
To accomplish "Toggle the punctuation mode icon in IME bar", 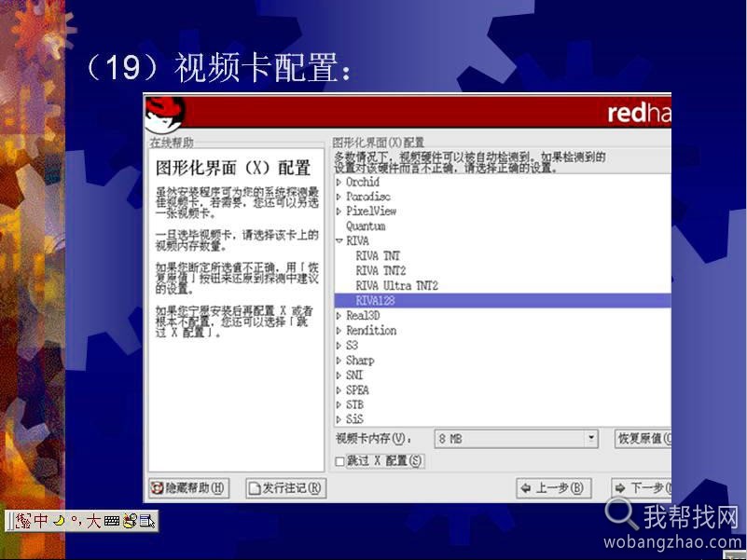I will click(76, 521).
